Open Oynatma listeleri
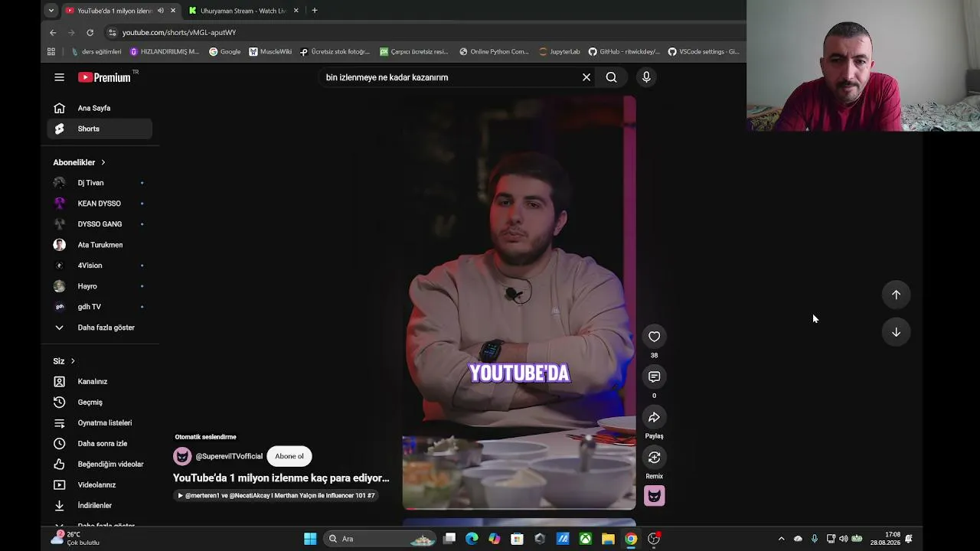The width and height of the screenshot is (980, 551). click(100, 422)
